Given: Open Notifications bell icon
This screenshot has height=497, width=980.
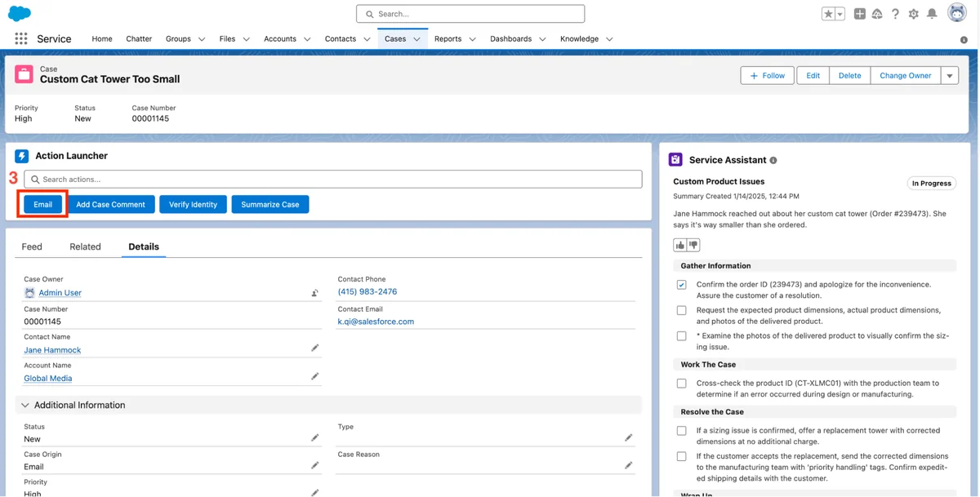Looking at the screenshot, I should (932, 14).
